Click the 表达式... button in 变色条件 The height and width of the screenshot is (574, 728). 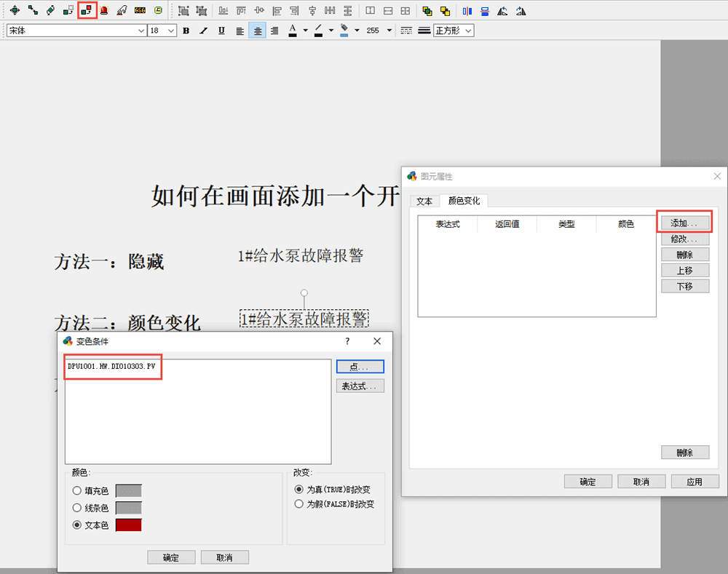pyautogui.click(x=360, y=386)
